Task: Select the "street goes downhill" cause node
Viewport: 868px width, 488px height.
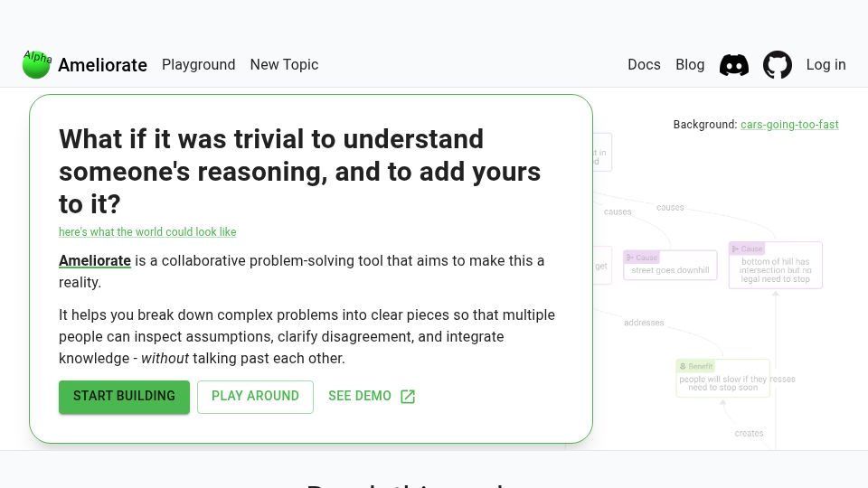Action: pos(670,265)
